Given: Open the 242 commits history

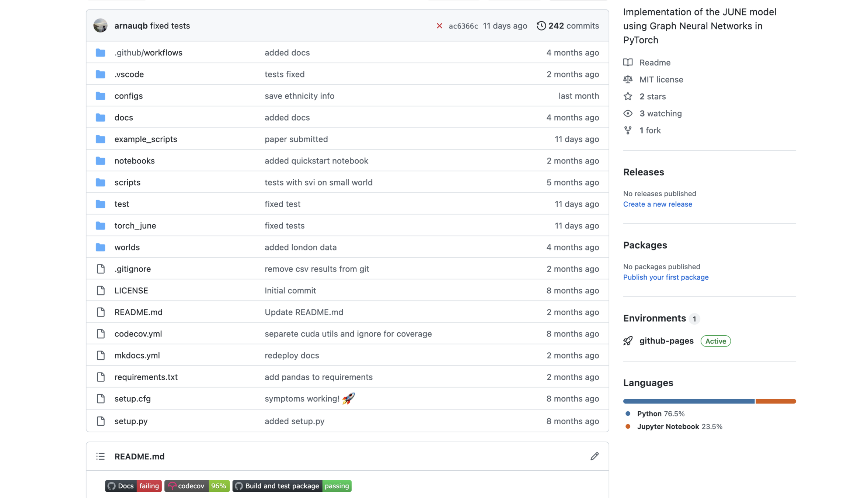Looking at the screenshot, I should pyautogui.click(x=573, y=26).
